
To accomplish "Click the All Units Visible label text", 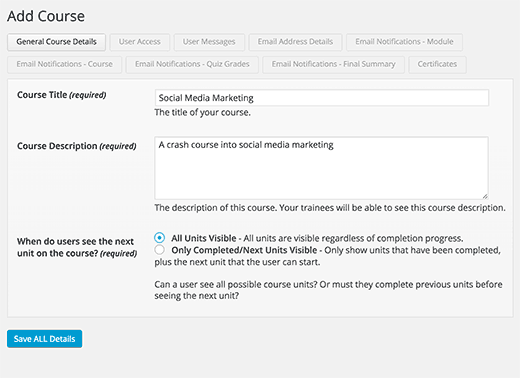I will 204,238.
